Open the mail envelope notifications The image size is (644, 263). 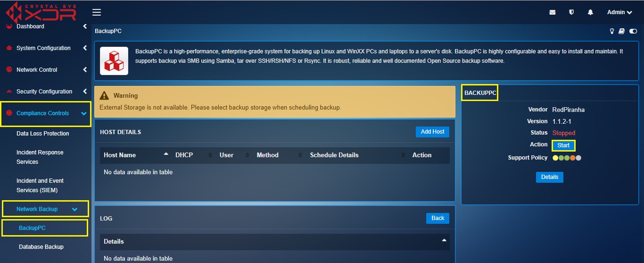pyautogui.click(x=553, y=12)
